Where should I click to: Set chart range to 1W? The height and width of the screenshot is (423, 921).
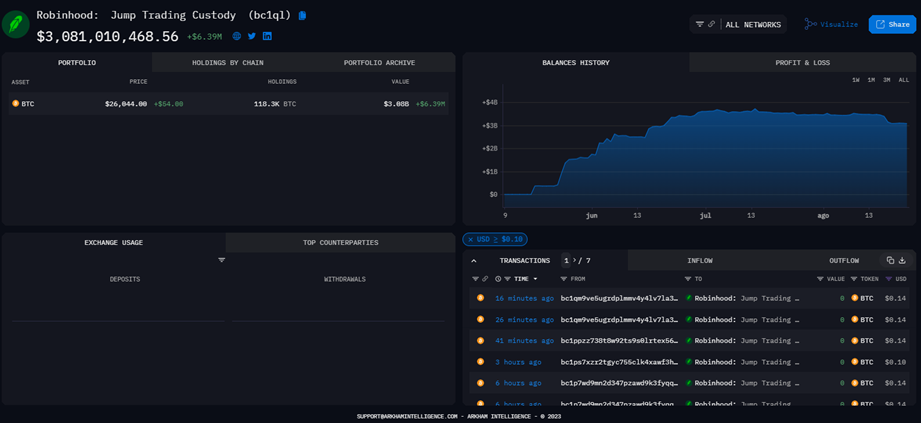coord(856,80)
